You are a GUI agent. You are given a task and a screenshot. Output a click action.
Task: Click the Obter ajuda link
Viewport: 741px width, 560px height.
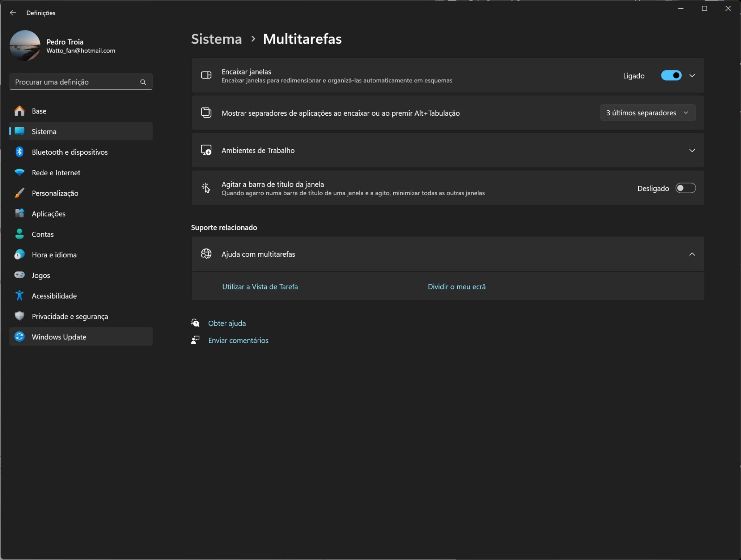coord(227,323)
